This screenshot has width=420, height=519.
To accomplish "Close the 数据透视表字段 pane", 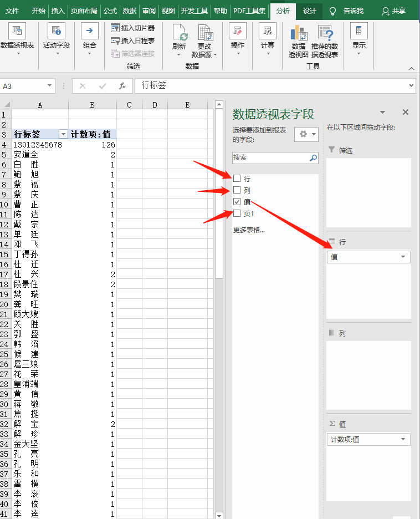I will [x=406, y=112].
